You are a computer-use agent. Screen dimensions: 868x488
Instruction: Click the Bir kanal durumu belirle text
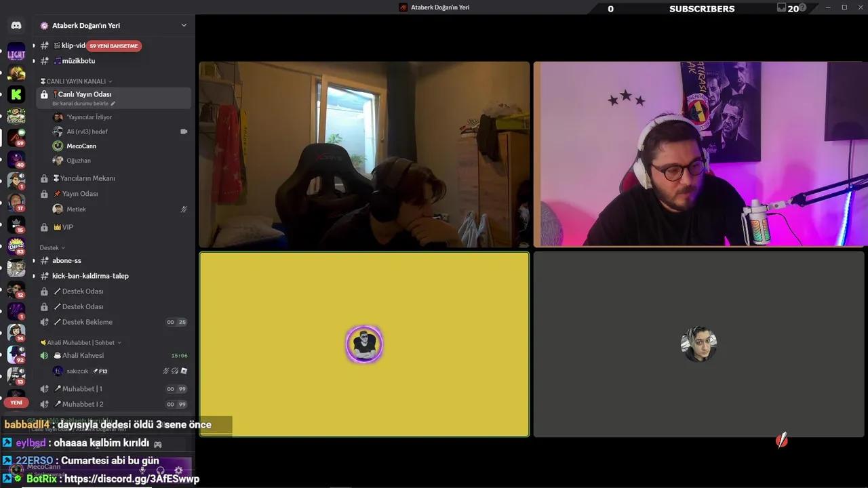pos(80,104)
